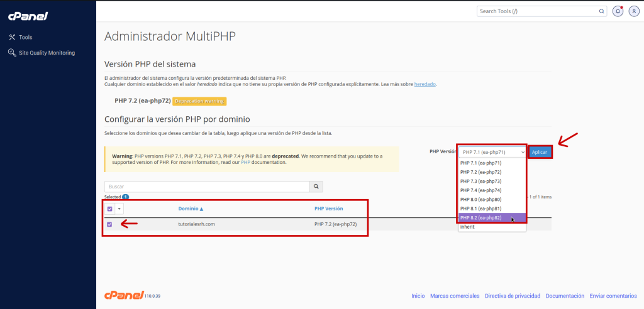
Task: Uncheck the tutorialesrh.com domain checkbox
Action: tap(110, 224)
